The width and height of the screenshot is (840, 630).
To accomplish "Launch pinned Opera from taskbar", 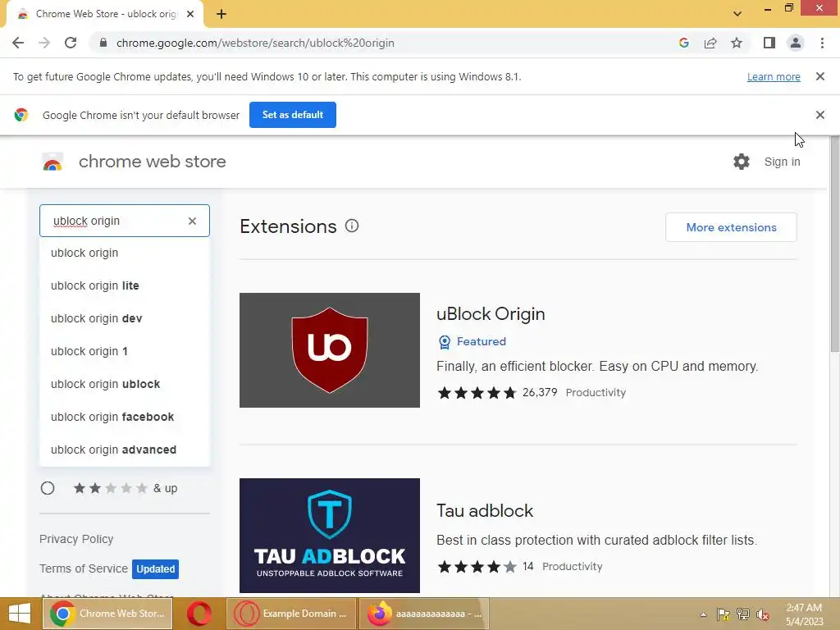I will 199,614.
